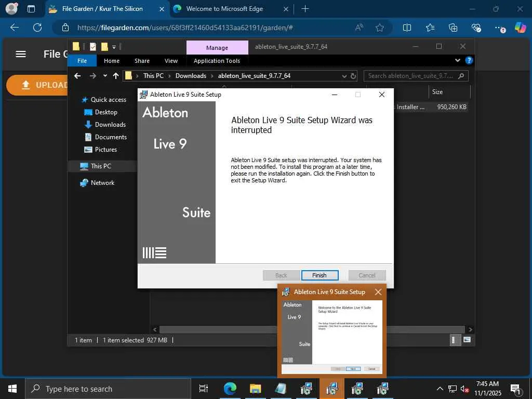Click Properties icon in Explorer title bar
This screenshot has height=399, width=532.
point(93,47)
